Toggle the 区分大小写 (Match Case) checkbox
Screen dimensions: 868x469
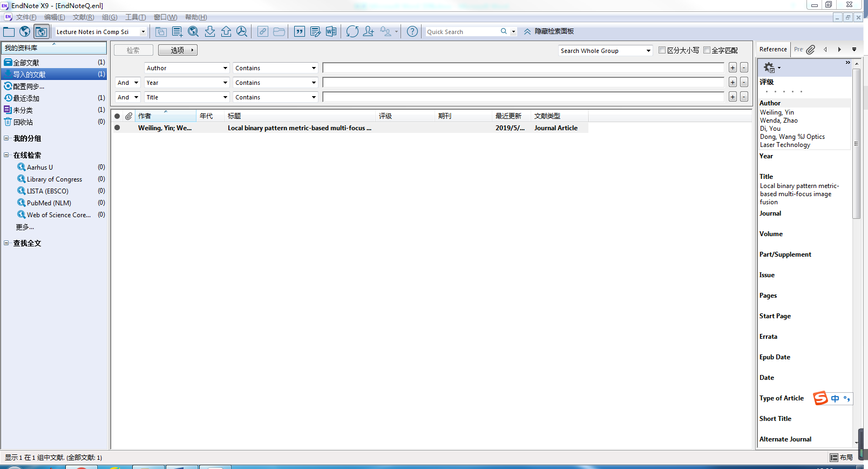(662, 50)
